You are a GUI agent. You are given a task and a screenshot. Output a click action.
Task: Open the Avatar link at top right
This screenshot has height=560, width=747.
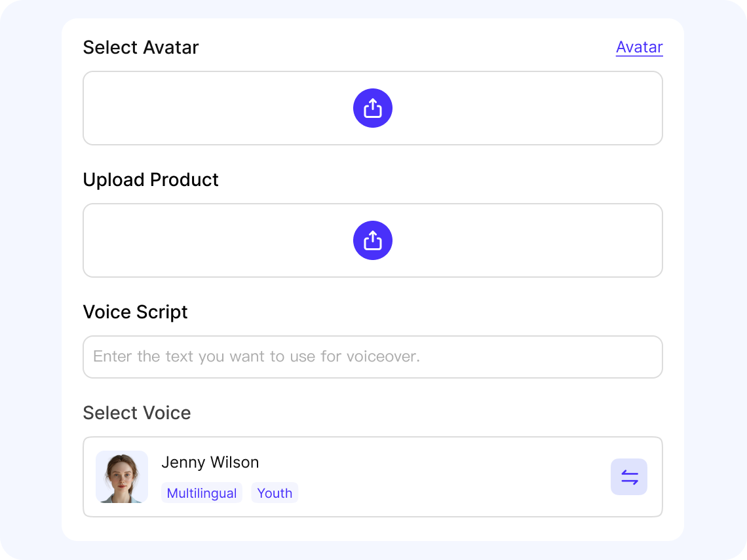tap(639, 47)
